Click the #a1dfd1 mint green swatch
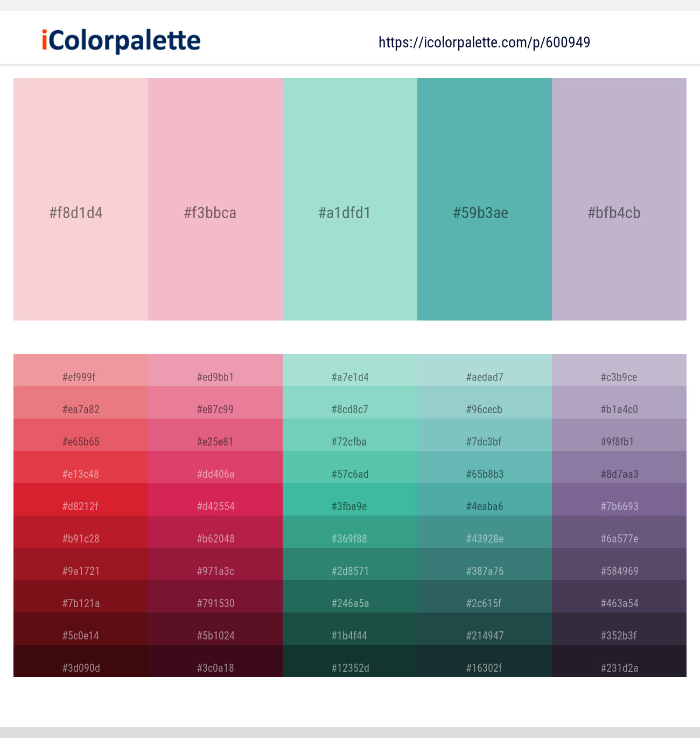 point(349,199)
